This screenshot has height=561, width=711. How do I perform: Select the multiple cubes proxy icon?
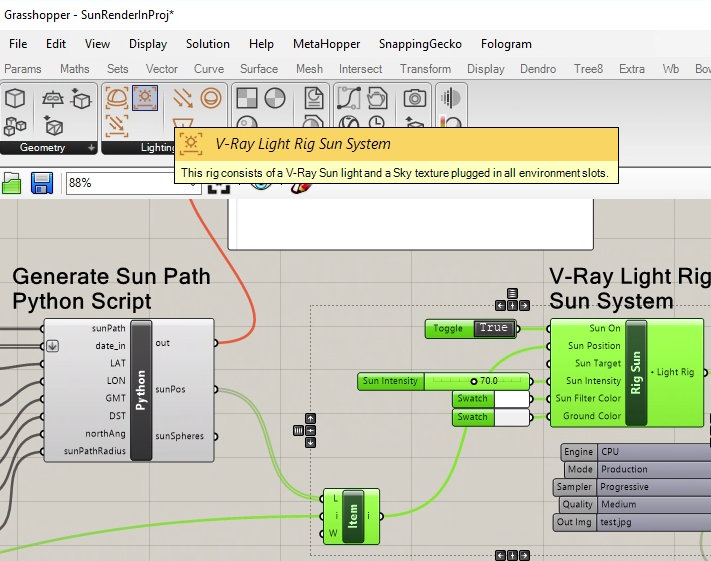point(15,127)
